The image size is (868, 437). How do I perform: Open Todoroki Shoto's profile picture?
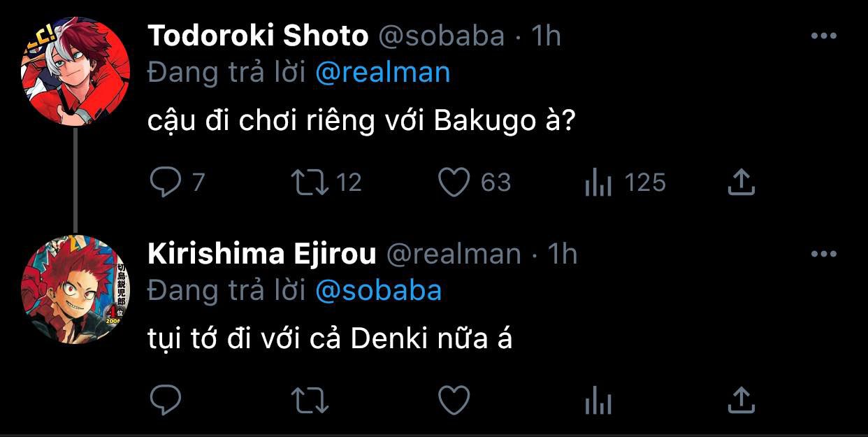tap(75, 72)
